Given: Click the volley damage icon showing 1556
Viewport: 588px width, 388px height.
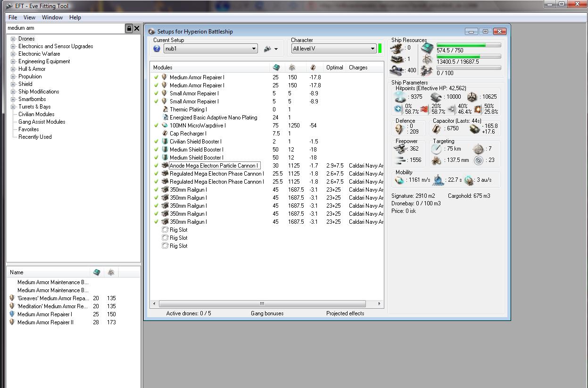Looking at the screenshot, I should tap(401, 160).
